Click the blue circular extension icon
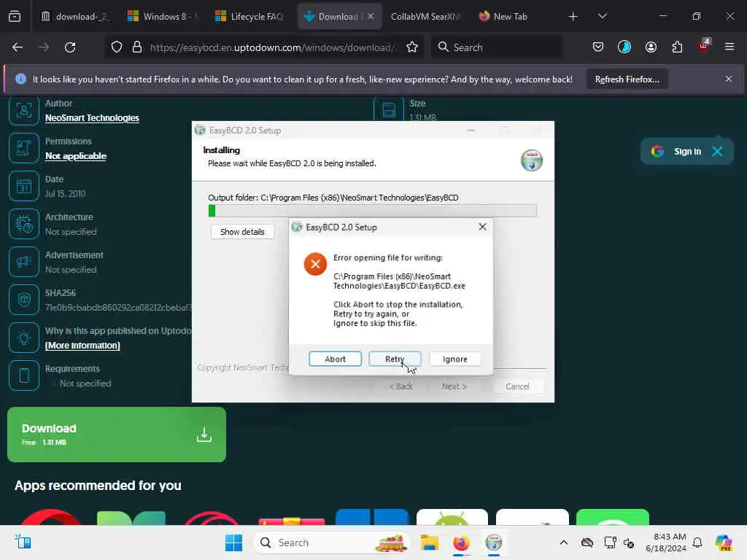This screenshot has height=560, width=747. click(624, 47)
